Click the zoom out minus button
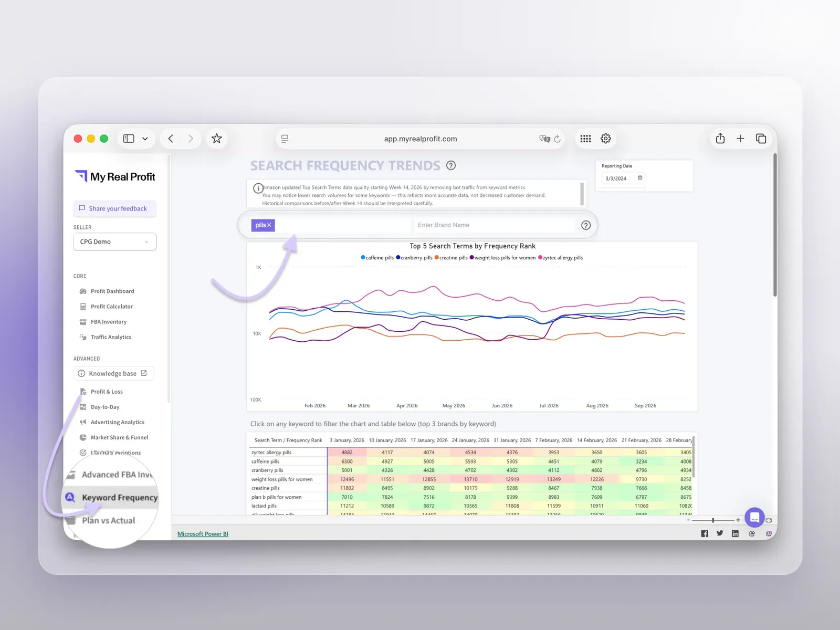This screenshot has height=630, width=840. pos(688,520)
